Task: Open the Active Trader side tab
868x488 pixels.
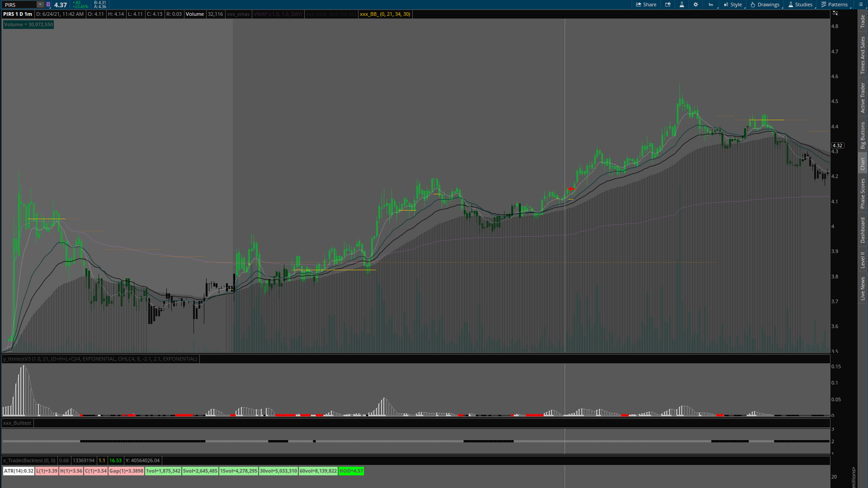Action: 863,98
